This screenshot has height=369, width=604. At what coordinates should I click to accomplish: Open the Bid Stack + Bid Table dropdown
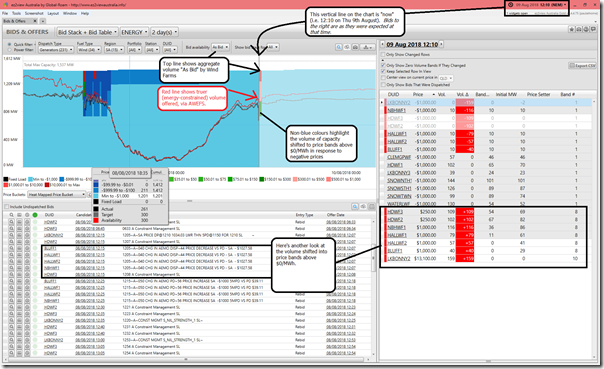click(87, 32)
